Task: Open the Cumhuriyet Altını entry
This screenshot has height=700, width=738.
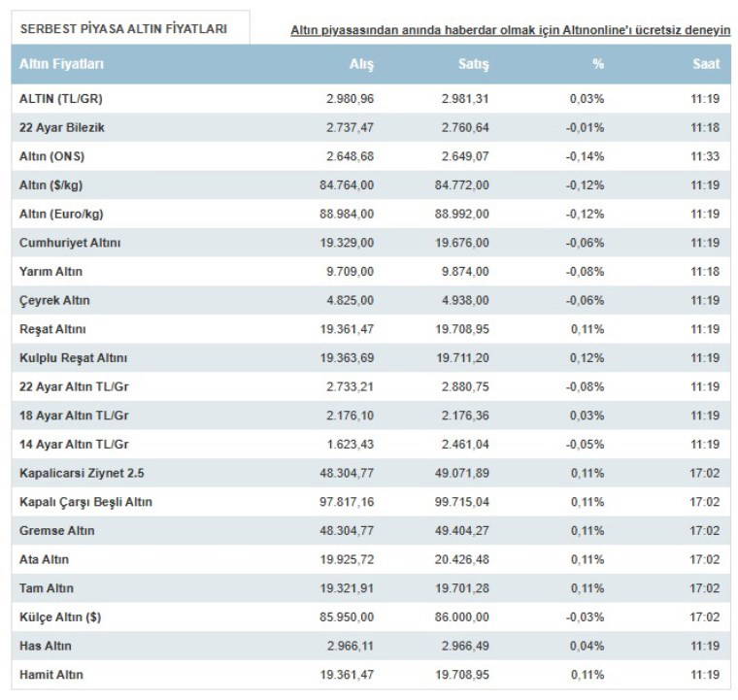Action: tap(70, 243)
